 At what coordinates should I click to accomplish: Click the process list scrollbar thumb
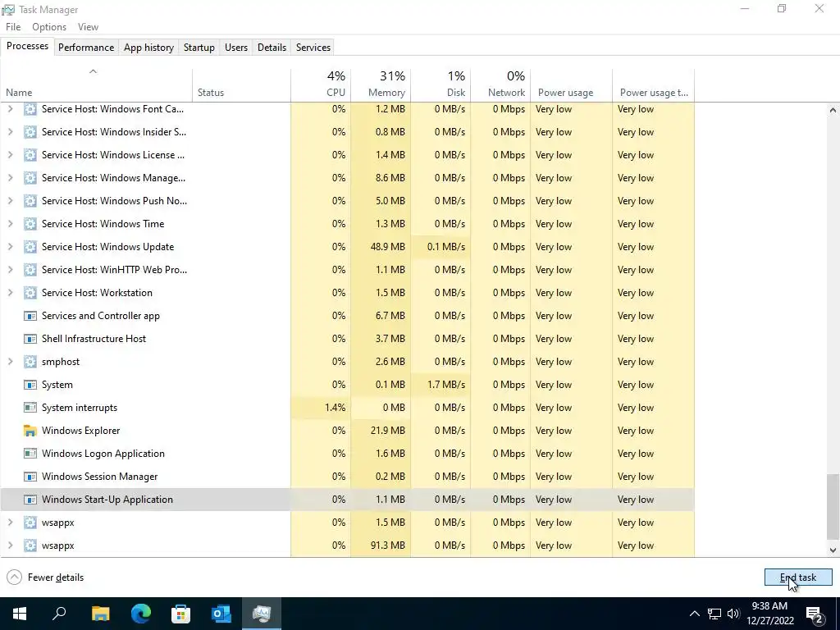click(x=833, y=506)
